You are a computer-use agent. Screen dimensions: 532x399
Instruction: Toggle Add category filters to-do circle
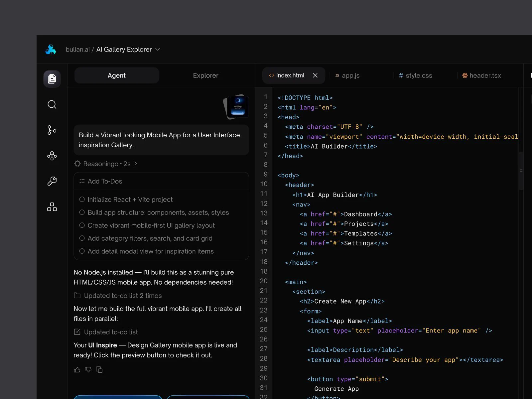82,238
